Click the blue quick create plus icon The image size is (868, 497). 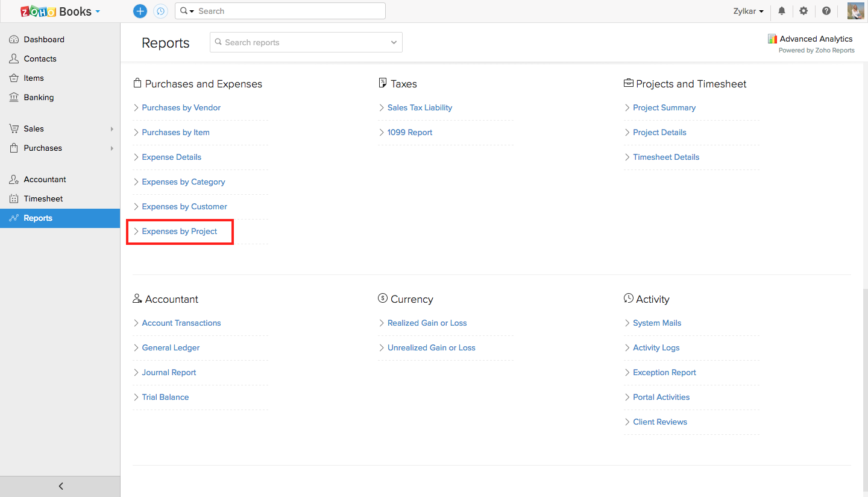click(x=140, y=11)
